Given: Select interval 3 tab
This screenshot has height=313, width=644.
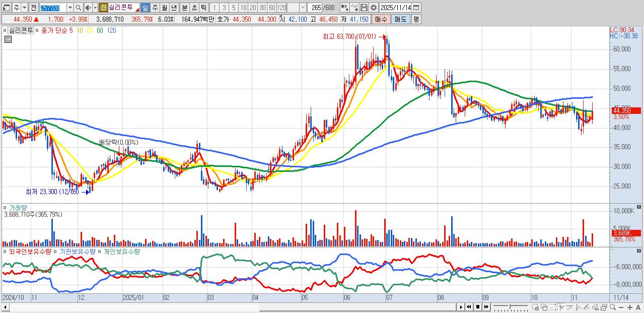Looking at the screenshot, I should (x=224, y=8).
